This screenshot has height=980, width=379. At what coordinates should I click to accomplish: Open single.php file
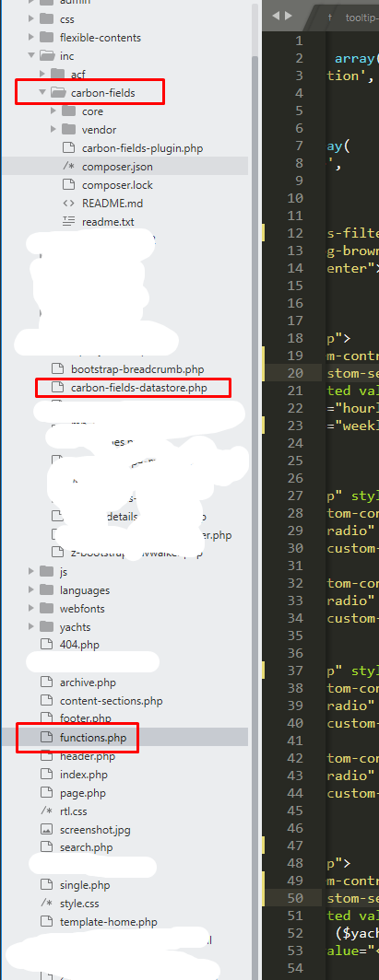click(85, 885)
